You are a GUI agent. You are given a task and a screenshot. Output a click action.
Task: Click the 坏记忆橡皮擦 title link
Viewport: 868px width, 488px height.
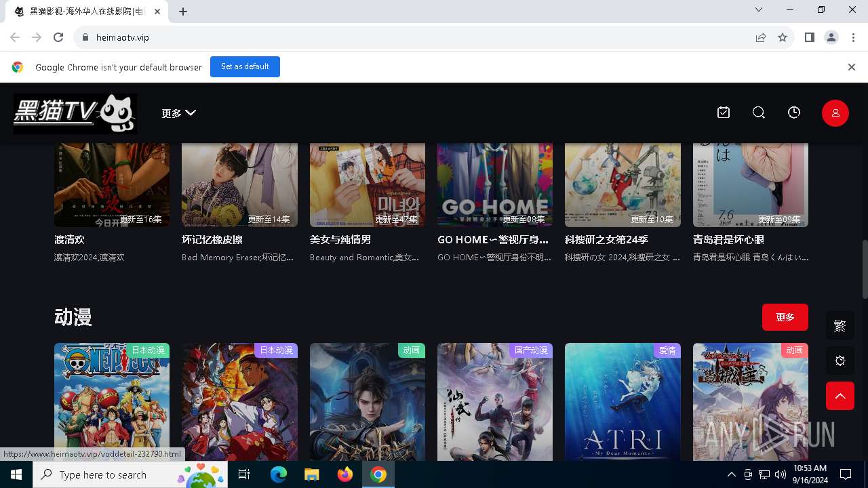(212, 239)
